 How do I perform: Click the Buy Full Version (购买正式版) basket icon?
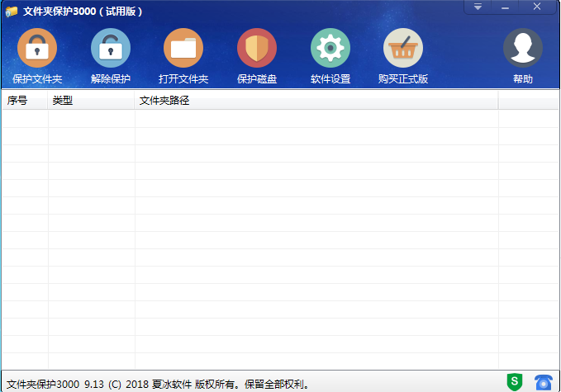[403, 49]
